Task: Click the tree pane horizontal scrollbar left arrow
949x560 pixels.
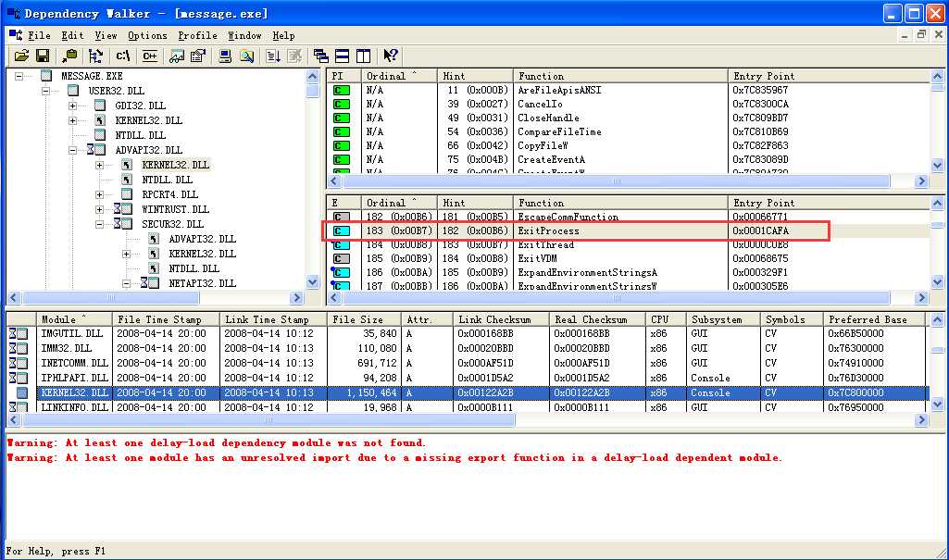Action: (14, 297)
